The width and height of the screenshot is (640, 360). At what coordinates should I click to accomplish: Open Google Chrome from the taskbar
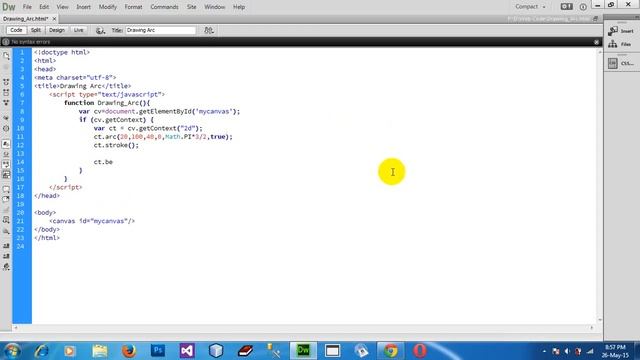[x=391, y=351]
